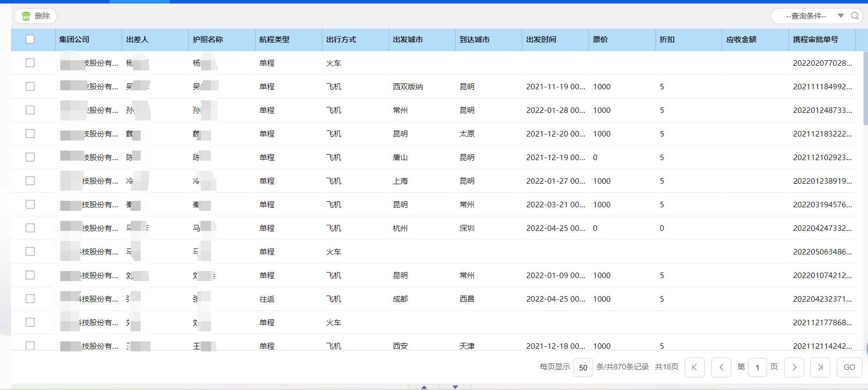868x390 pixels.
Task: Click the 票价 column header
Action: 600,40
